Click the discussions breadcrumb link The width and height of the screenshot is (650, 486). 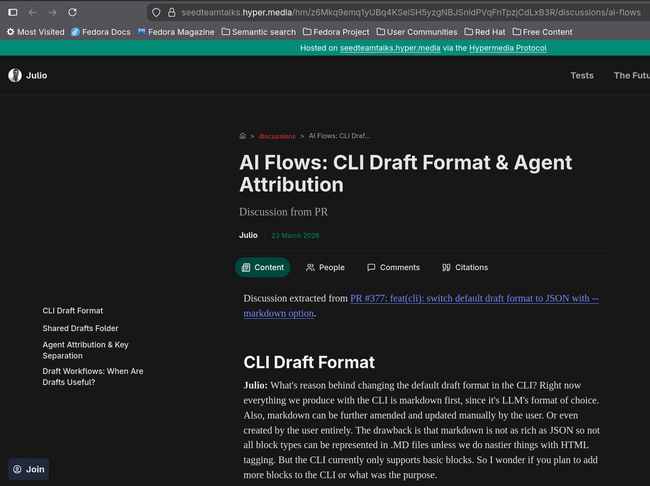[277, 135]
